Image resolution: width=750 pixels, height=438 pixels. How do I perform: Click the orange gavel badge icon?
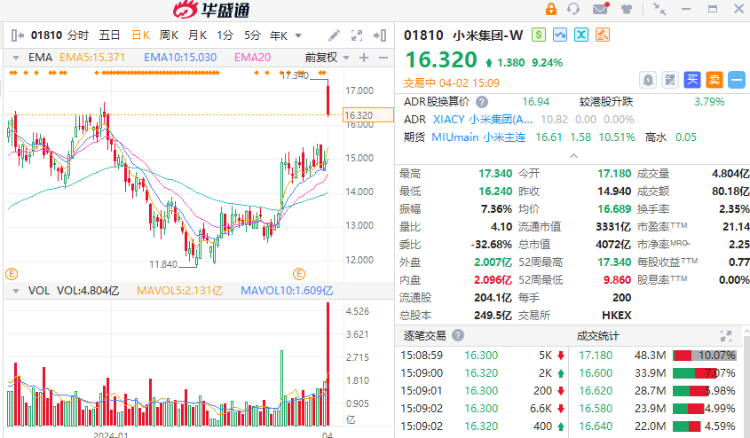(x=602, y=35)
